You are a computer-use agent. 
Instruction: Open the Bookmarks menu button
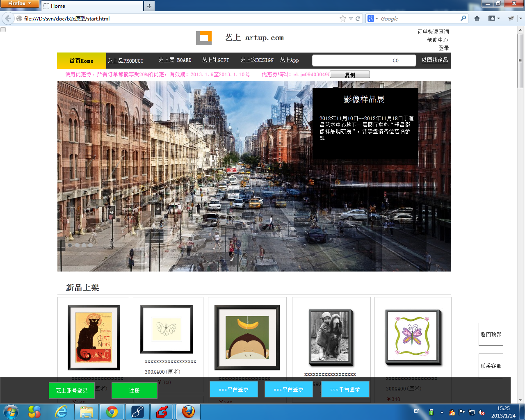coord(494,18)
